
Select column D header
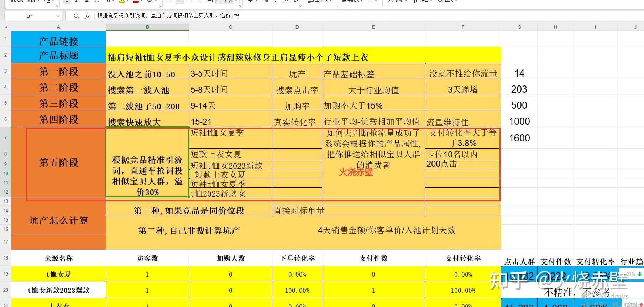(x=297, y=27)
